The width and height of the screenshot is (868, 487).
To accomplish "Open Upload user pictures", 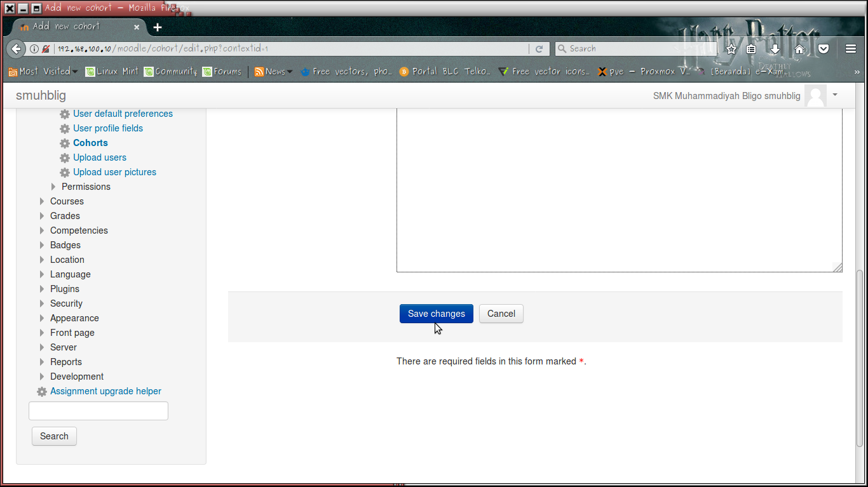I will 114,172.
